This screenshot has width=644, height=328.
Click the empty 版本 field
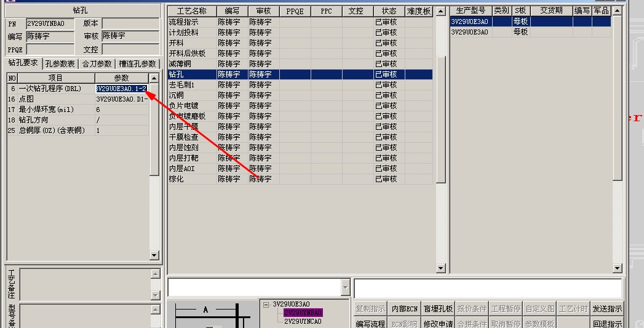coord(130,24)
